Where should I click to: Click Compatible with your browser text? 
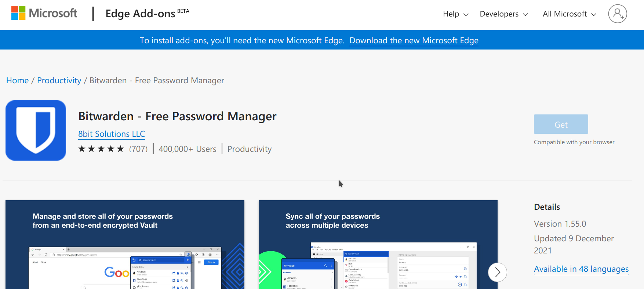(574, 142)
